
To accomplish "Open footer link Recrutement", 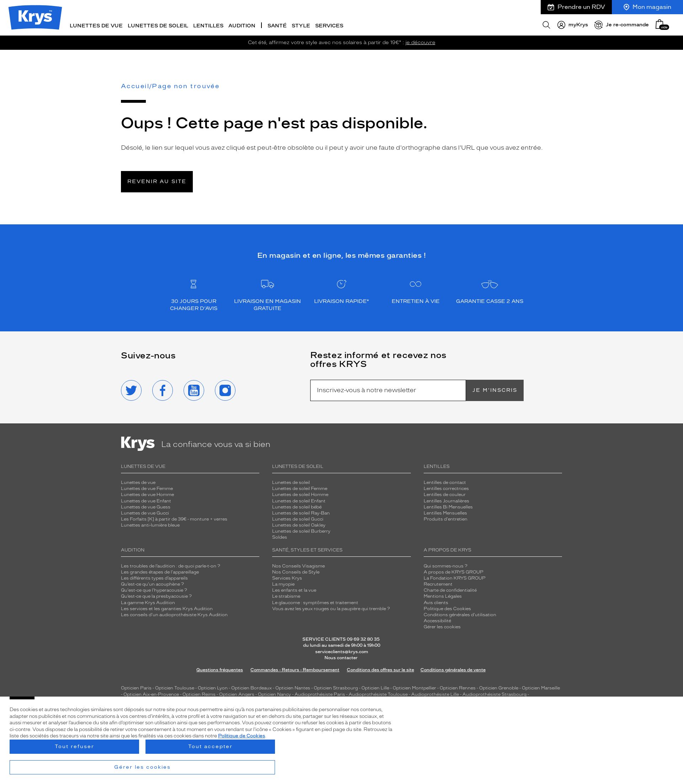I will [x=438, y=584].
